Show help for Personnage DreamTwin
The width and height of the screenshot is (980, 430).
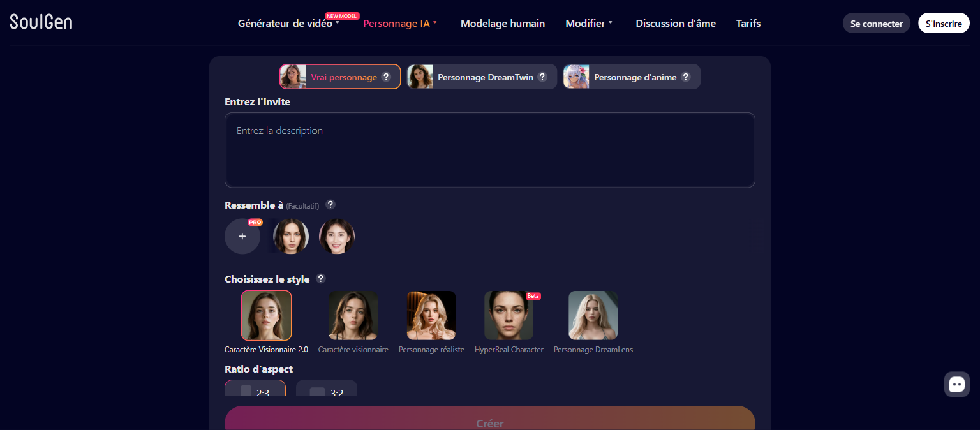542,77
